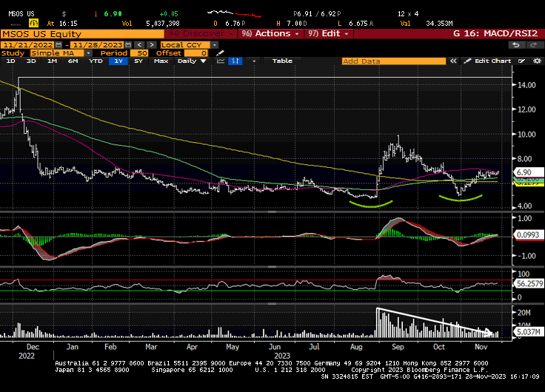Image resolution: width=545 pixels, height=392 pixels.
Task: Click the MSOS US ticker in header
Action: (x=21, y=14)
